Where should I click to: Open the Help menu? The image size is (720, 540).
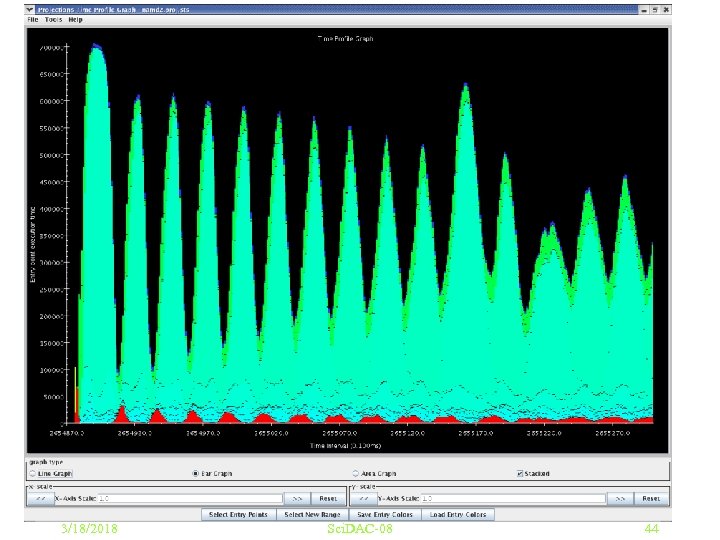[x=76, y=19]
